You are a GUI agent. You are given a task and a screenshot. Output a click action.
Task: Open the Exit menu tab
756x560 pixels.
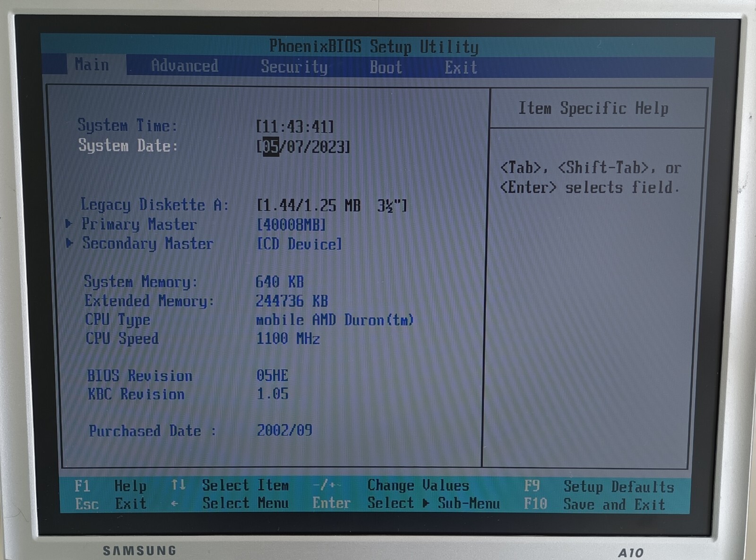(x=461, y=68)
